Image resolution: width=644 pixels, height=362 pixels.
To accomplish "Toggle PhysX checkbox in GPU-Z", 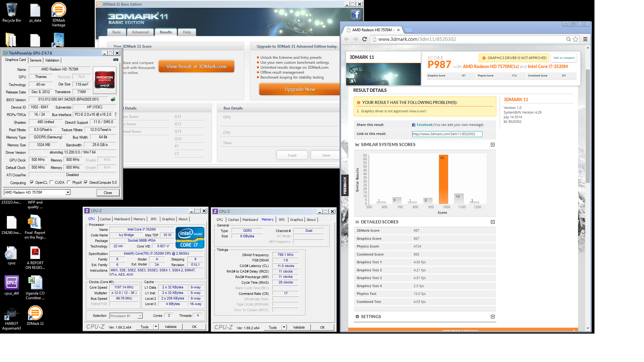I will (x=69, y=183).
